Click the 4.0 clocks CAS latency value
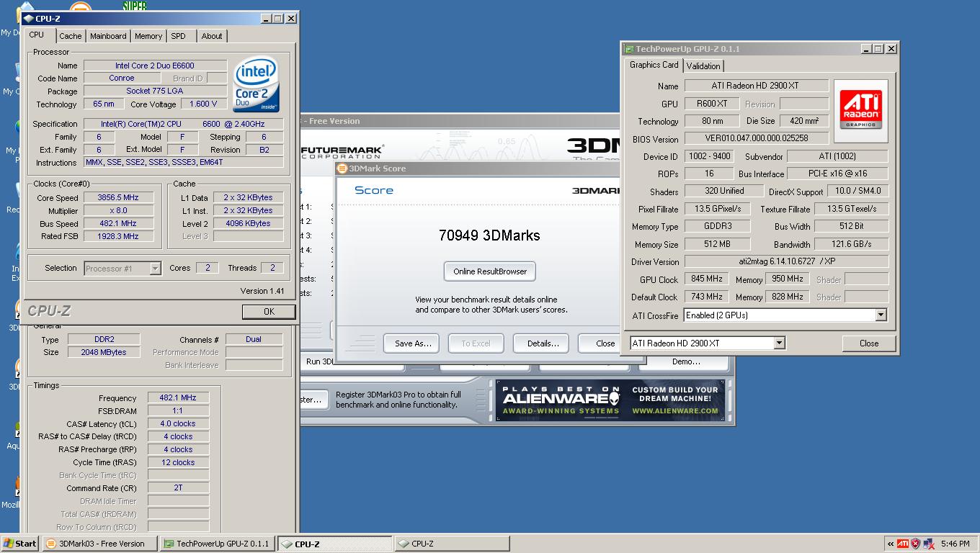 click(x=178, y=423)
